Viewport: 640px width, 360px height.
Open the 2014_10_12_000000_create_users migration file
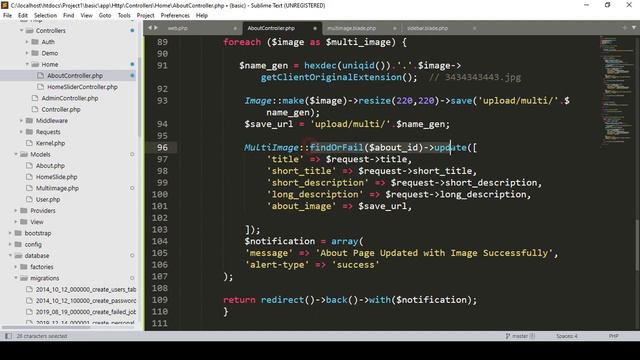[86, 289]
